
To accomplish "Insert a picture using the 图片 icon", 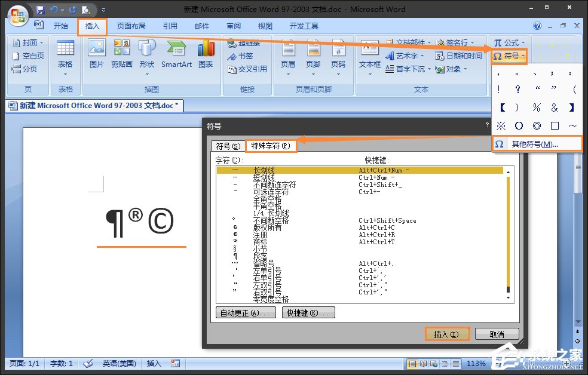I will [96, 54].
